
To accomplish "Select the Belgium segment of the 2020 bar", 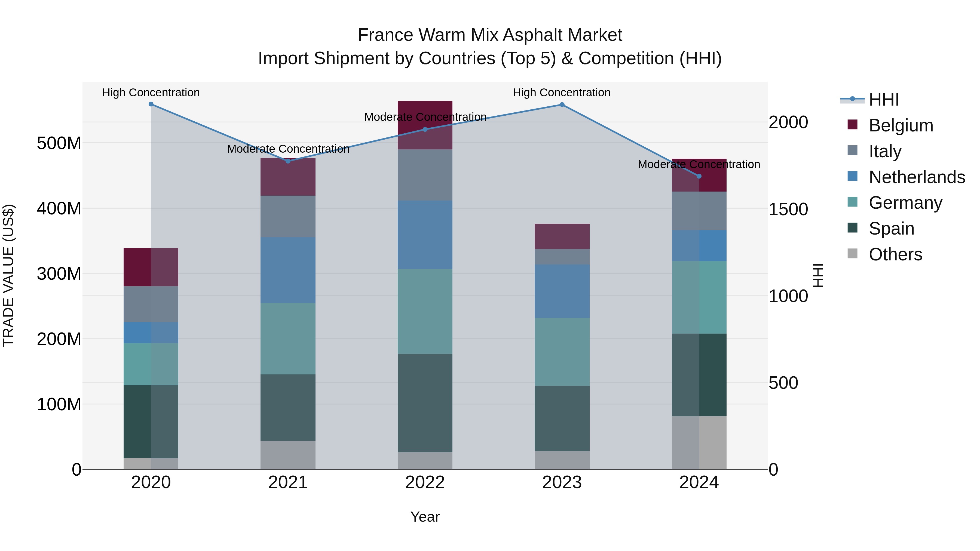I will (x=151, y=267).
